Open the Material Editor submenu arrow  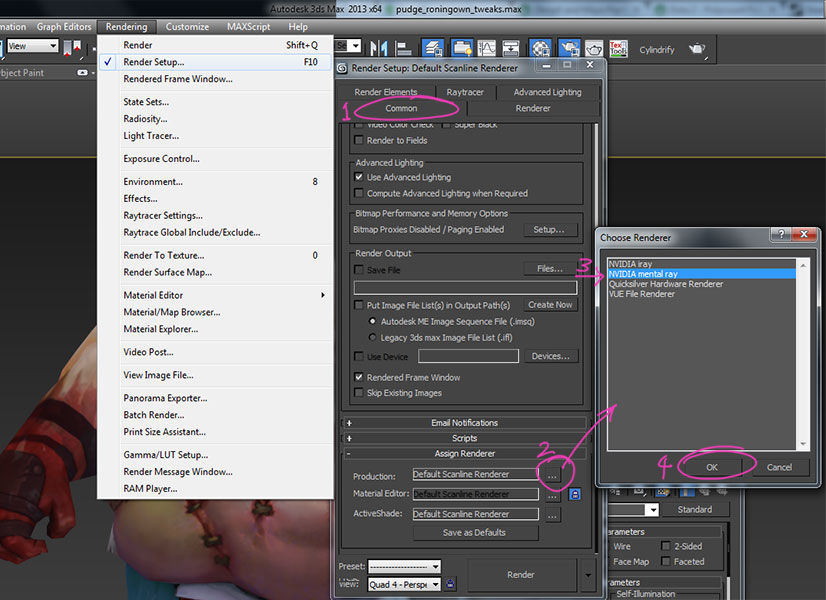(x=323, y=295)
